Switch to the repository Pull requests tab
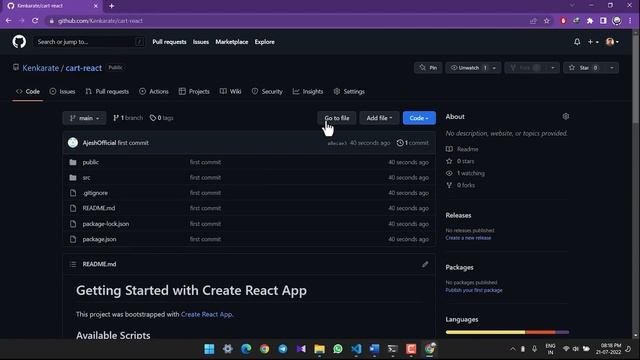The image size is (640, 360). (107, 91)
